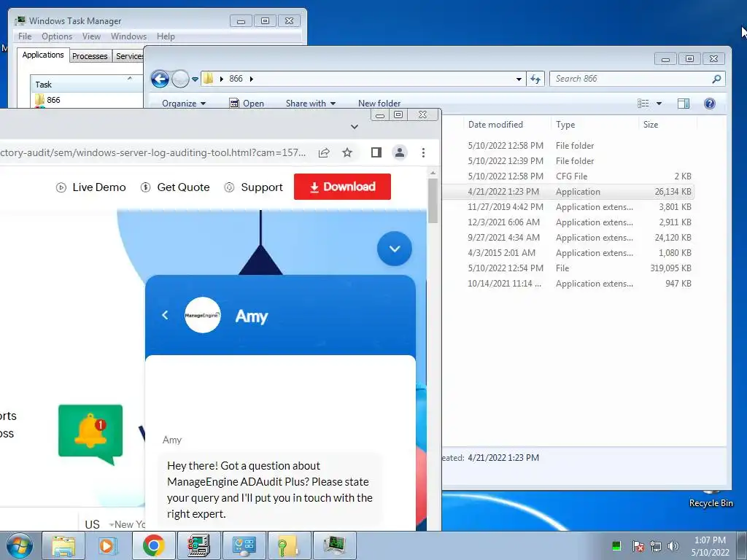Click the Explorer forward arrow button

(x=180, y=79)
